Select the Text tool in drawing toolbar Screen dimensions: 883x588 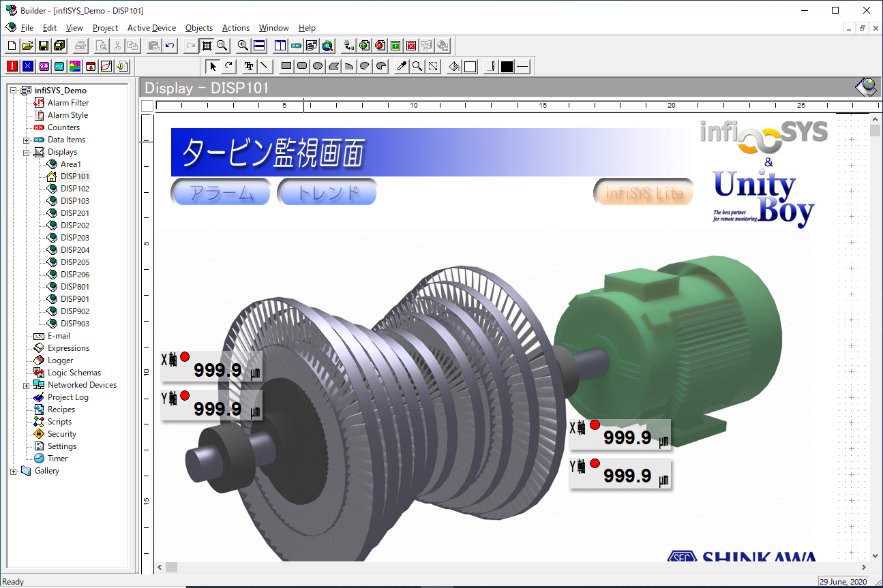point(249,66)
